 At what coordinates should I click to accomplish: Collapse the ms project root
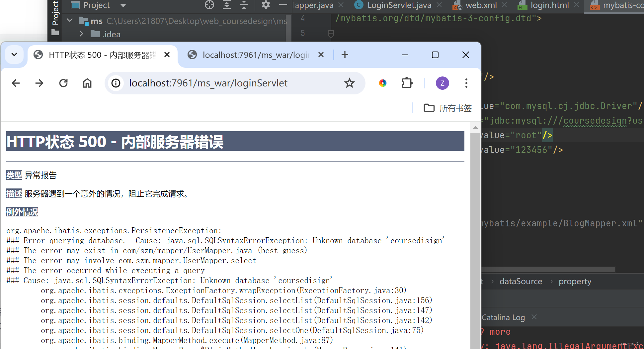pyautogui.click(x=69, y=20)
